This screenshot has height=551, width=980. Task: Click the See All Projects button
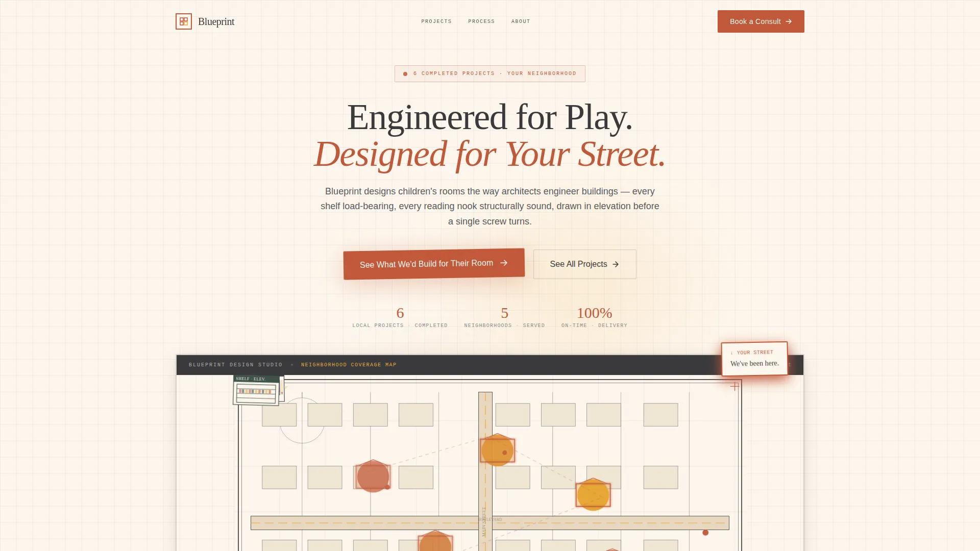[x=585, y=264]
